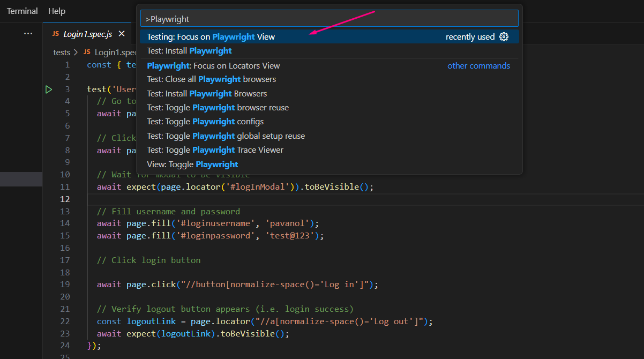The height and width of the screenshot is (359, 644).
Task: Click 'logoutLink' variable declaration on line 22
Action: pyautogui.click(x=151, y=321)
